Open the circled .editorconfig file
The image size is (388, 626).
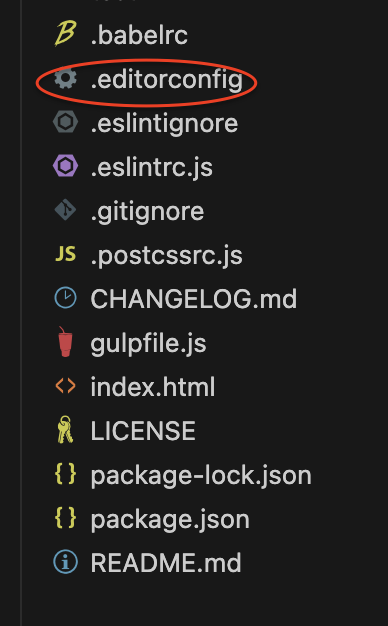point(166,81)
